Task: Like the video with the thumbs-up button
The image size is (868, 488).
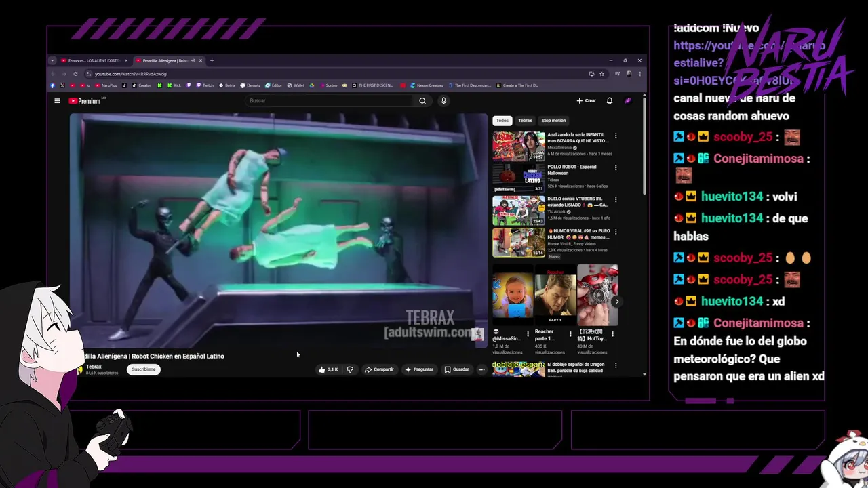Action: click(328, 369)
